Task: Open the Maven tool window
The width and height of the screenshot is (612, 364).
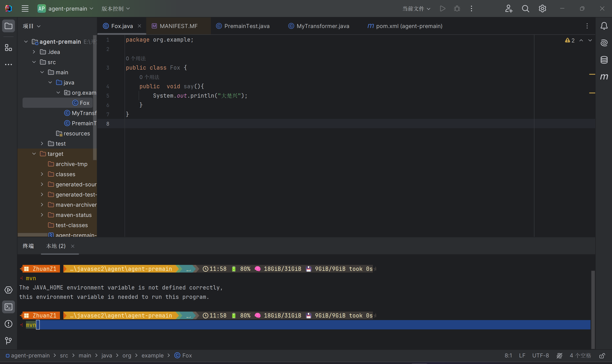Action: (604, 77)
